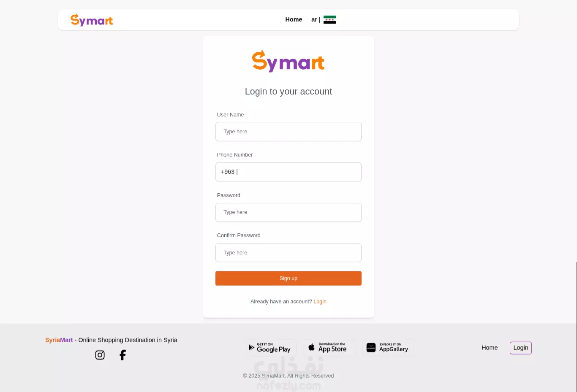Focus the User Name input field
577x392 pixels.
click(288, 132)
